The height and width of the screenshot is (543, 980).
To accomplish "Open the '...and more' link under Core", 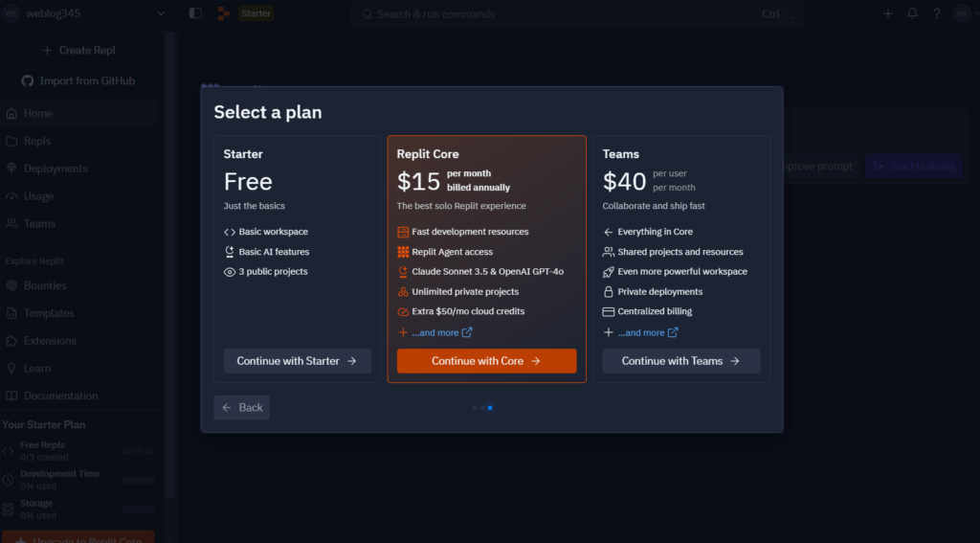I will tap(435, 332).
